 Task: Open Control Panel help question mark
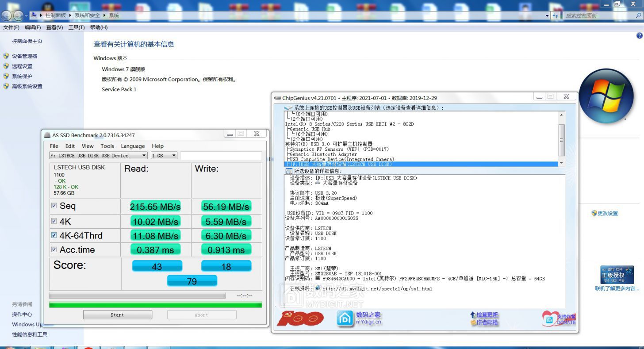tap(640, 35)
